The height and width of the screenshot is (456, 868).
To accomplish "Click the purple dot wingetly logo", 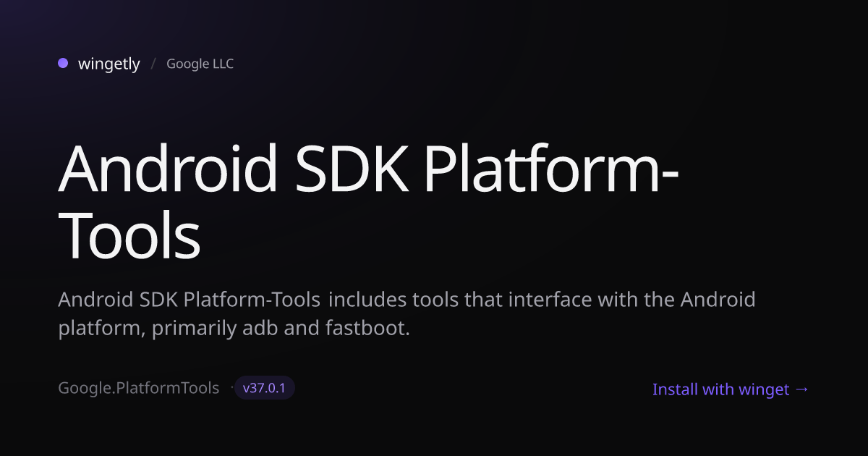I will [x=63, y=63].
